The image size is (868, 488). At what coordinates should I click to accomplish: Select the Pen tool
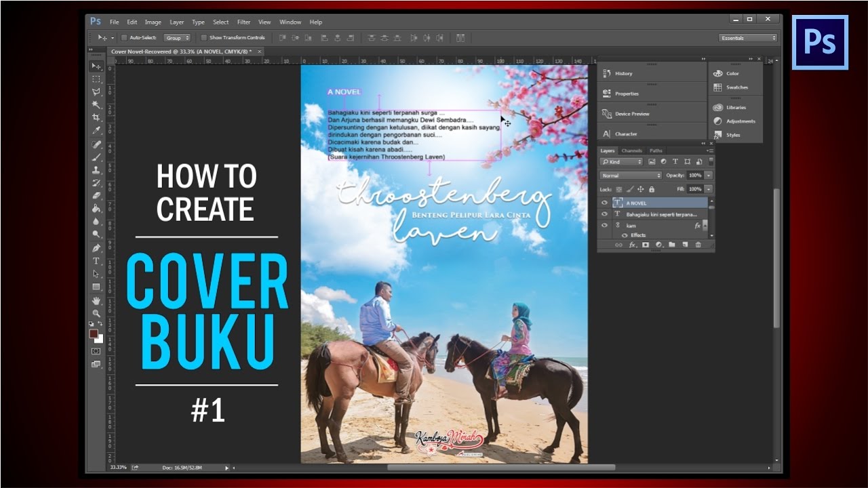(x=96, y=248)
